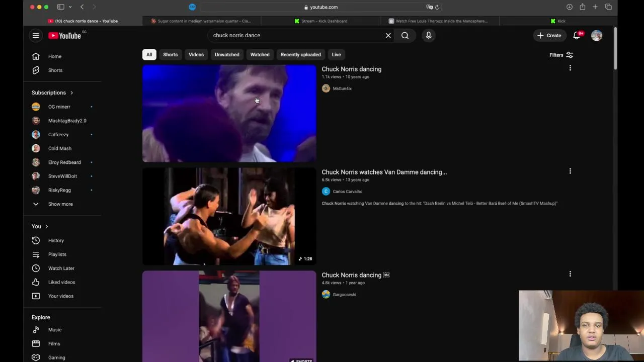Click Safari share icon
644x362 pixels.
[x=582, y=7]
